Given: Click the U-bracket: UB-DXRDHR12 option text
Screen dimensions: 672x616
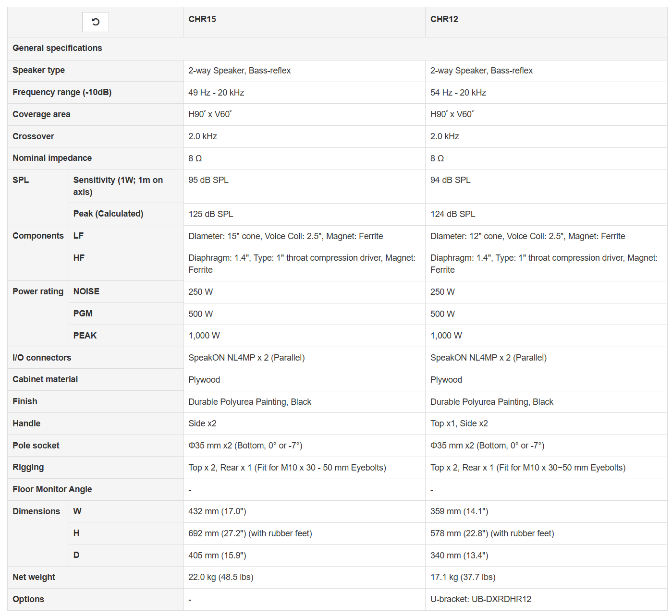Looking at the screenshot, I should (x=480, y=599).
